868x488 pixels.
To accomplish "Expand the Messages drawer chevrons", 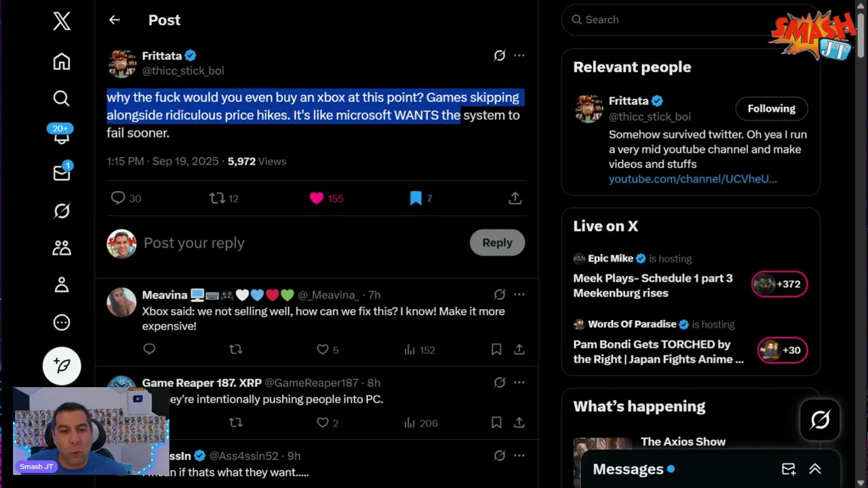I will click(x=815, y=469).
